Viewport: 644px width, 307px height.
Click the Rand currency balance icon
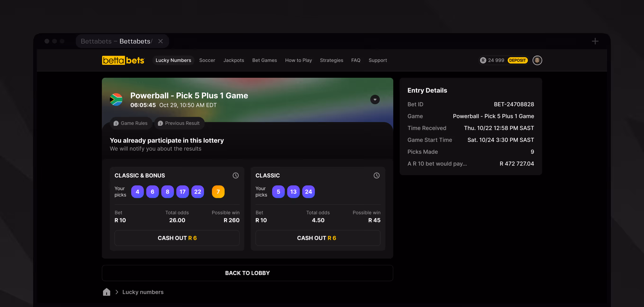[483, 60]
